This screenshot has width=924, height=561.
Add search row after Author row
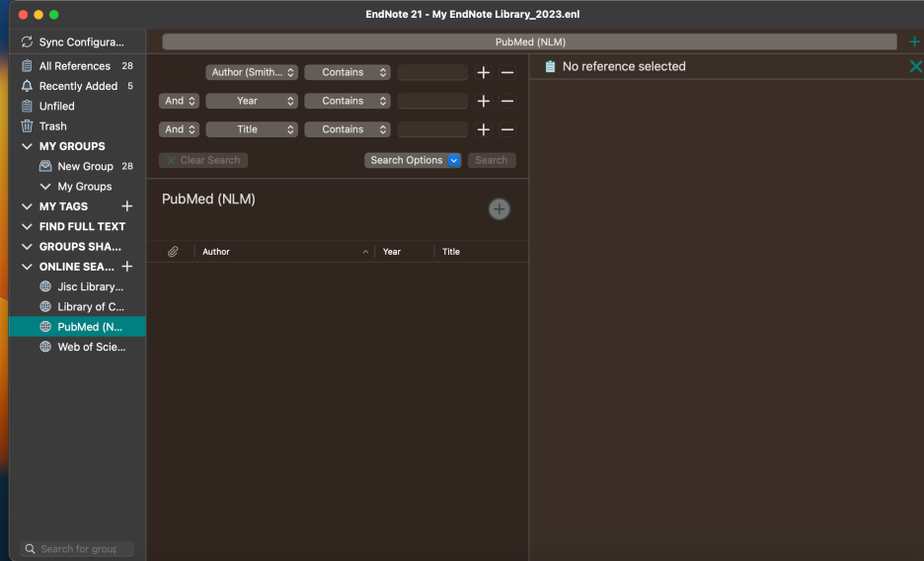tap(483, 72)
